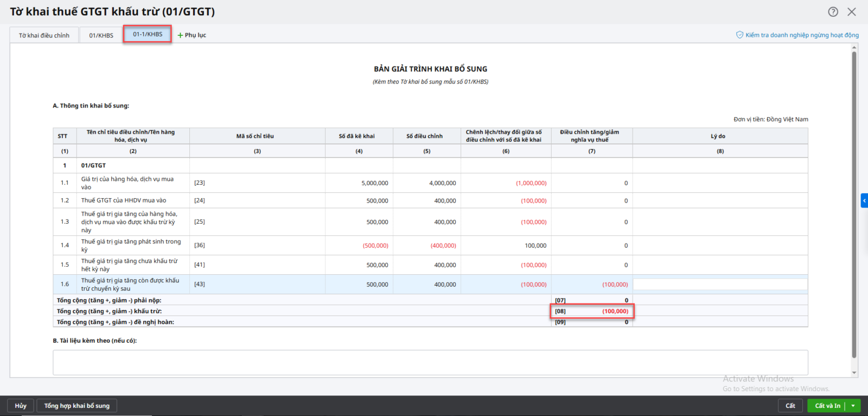Click the Lý do field in row 1.6
This screenshot has width=868, height=416.
pos(720,284)
